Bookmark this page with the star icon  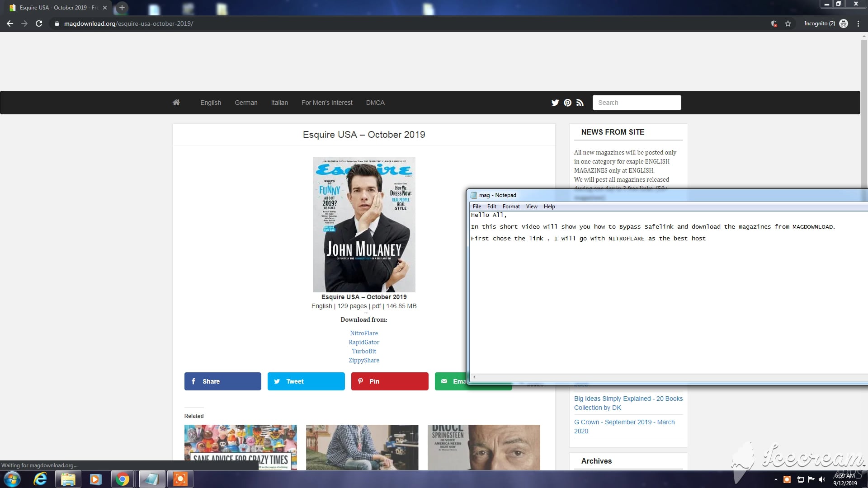[x=788, y=23]
